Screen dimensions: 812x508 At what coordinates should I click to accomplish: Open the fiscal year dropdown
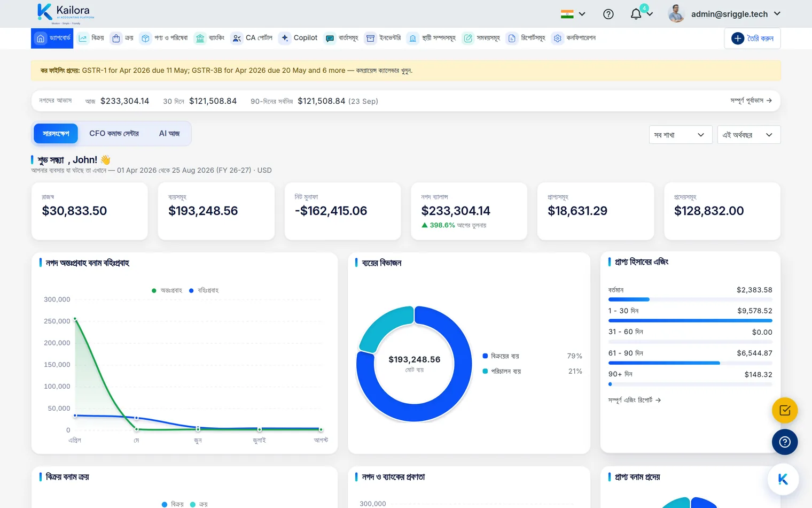[749, 135]
